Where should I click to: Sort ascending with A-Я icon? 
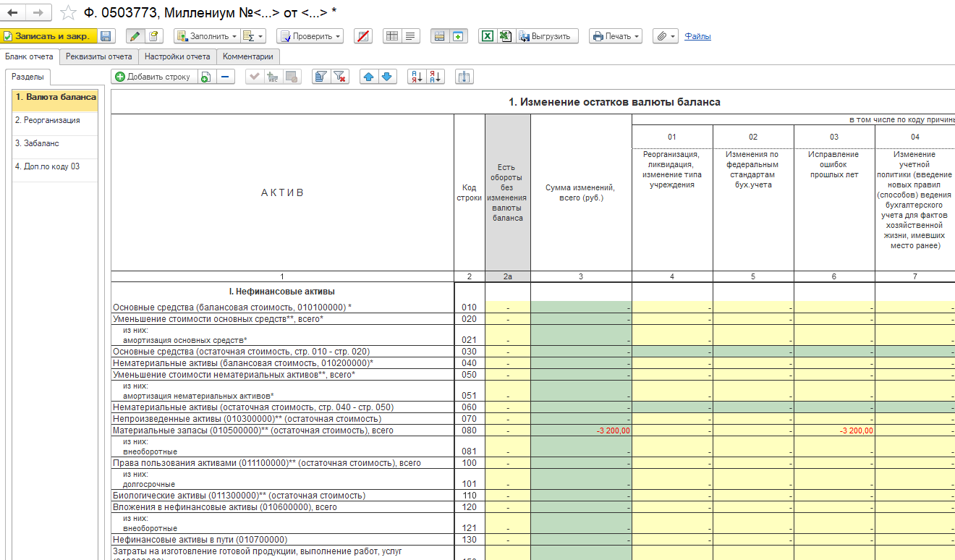tap(417, 77)
